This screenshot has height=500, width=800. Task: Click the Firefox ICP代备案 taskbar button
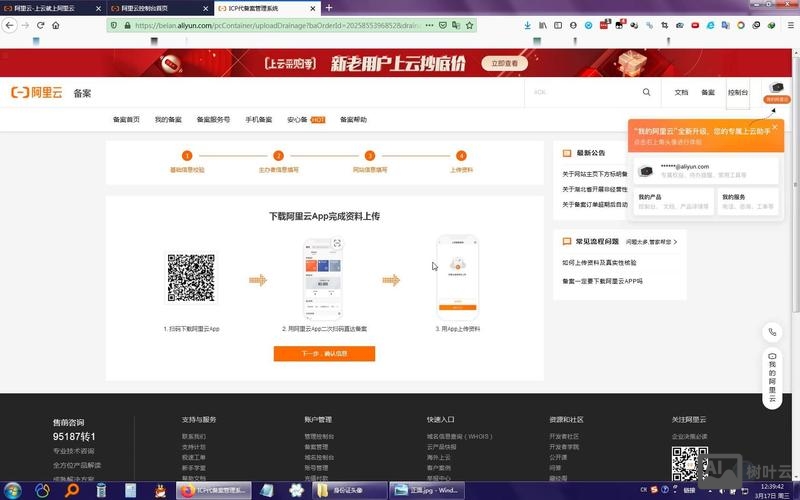click(x=214, y=490)
